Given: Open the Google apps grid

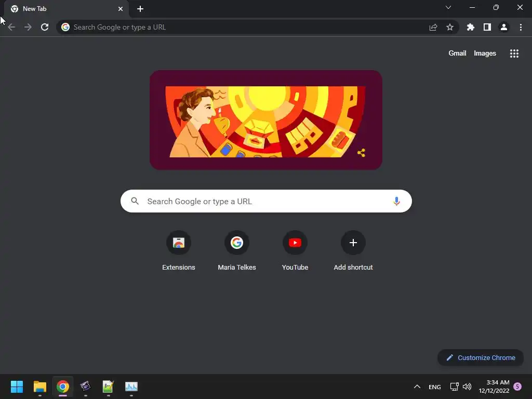Looking at the screenshot, I should [514, 54].
